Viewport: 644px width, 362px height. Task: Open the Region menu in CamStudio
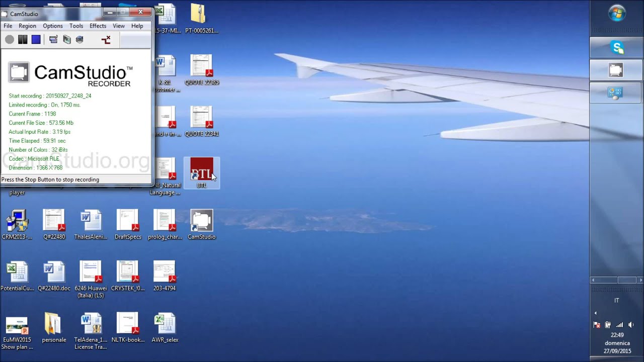[x=27, y=26]
